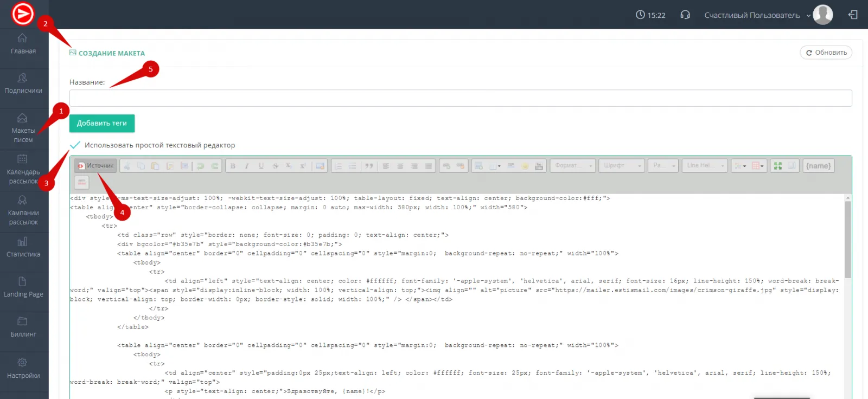Expand the Line Height dropdown
868x399 pixels.
click(705, 166)
